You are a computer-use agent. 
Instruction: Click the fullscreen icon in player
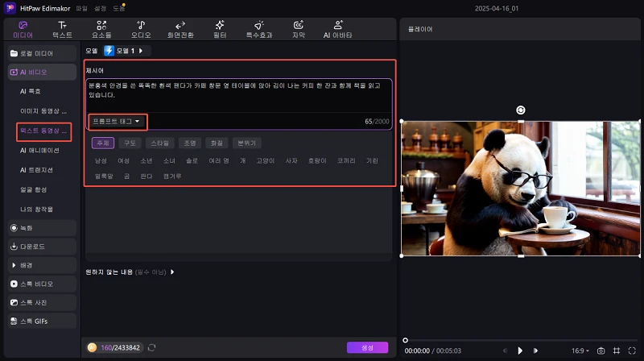631,351
